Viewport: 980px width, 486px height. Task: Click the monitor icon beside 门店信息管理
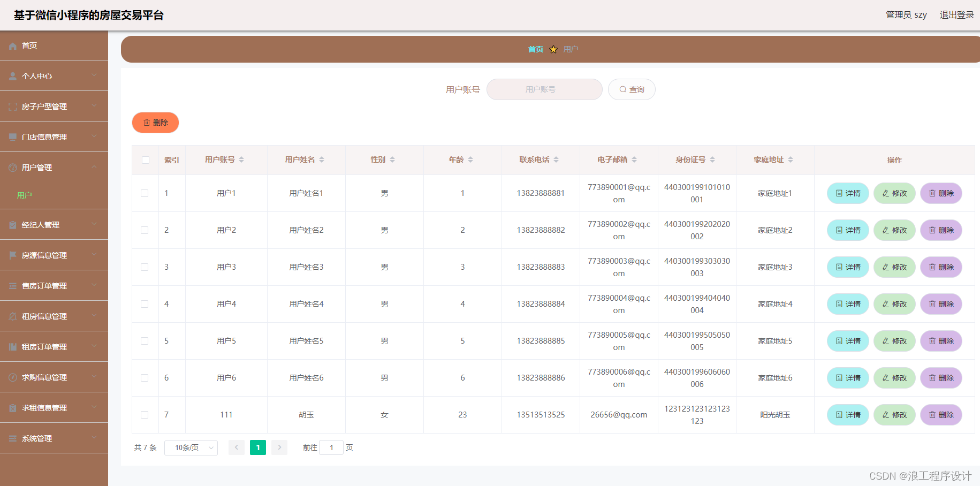click(x=13, y=138)
